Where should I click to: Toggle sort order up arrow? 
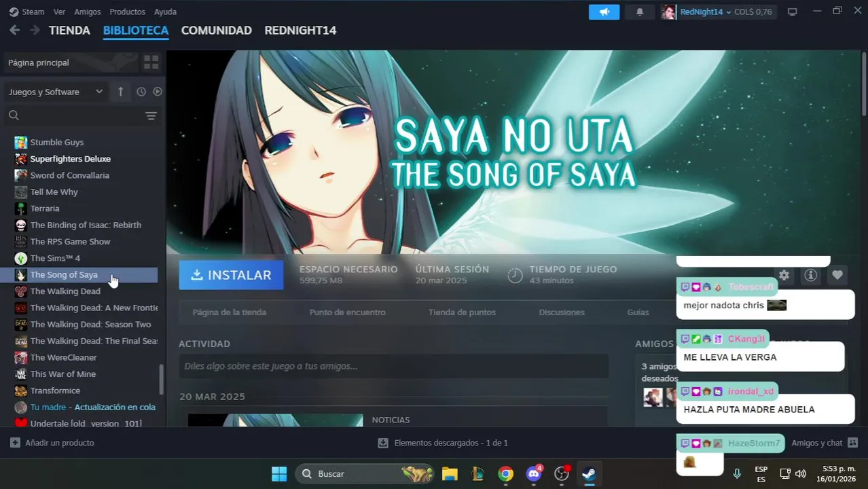point(120,92)
